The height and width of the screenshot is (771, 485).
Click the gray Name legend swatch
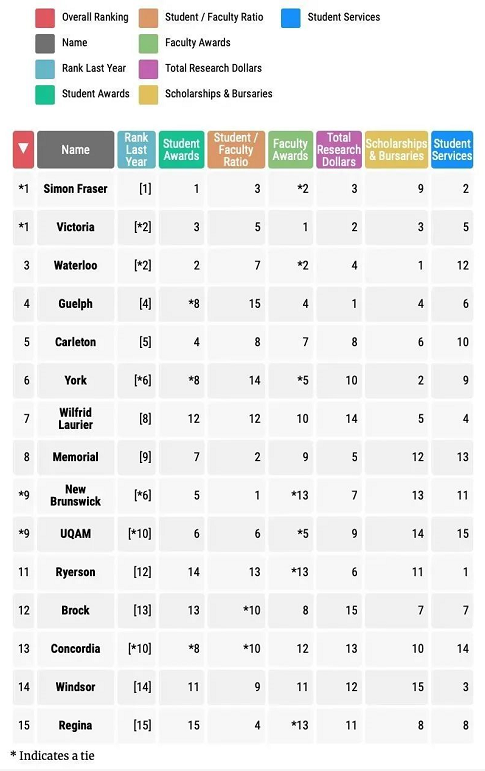tap(45, 43)
